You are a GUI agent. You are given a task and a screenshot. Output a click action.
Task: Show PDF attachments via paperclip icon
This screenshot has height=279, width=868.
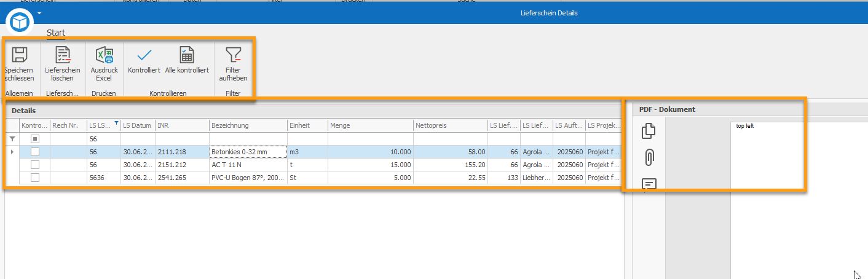pos(649,157)
